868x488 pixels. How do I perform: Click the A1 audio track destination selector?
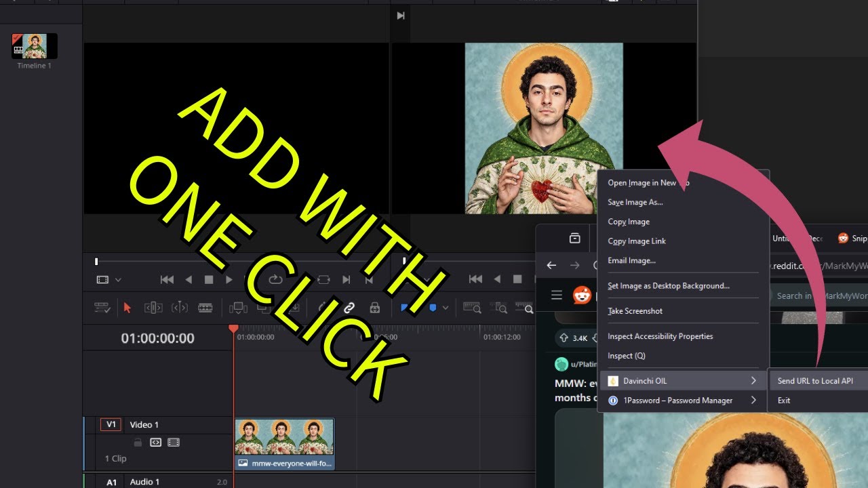[111, 482]
